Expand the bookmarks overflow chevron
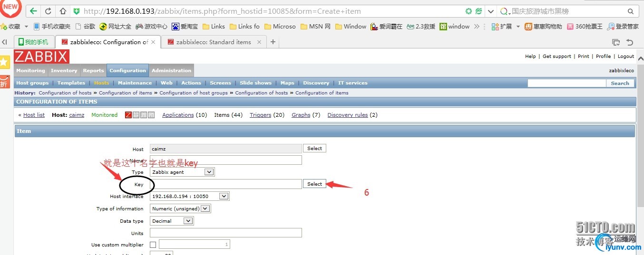 pos(477,27)
